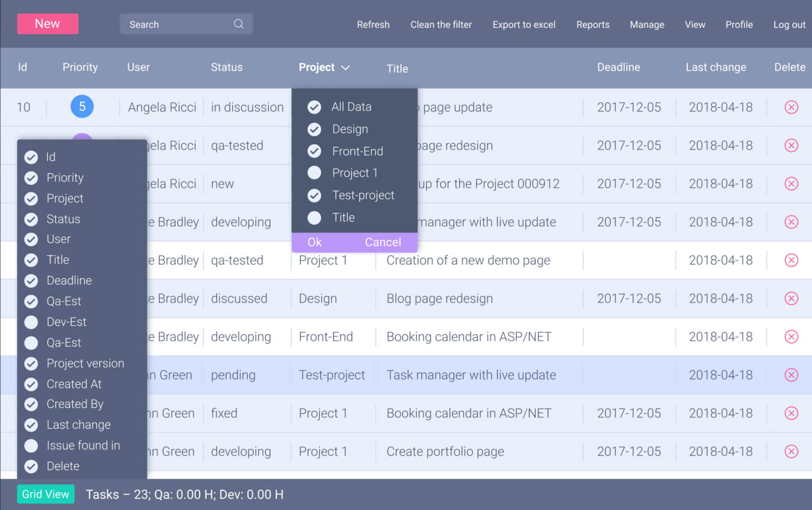The width and height of the screenshot is (812, 510).
Task: Delete the Project 1 fixed status task
Action: click(x=791, y=413)
